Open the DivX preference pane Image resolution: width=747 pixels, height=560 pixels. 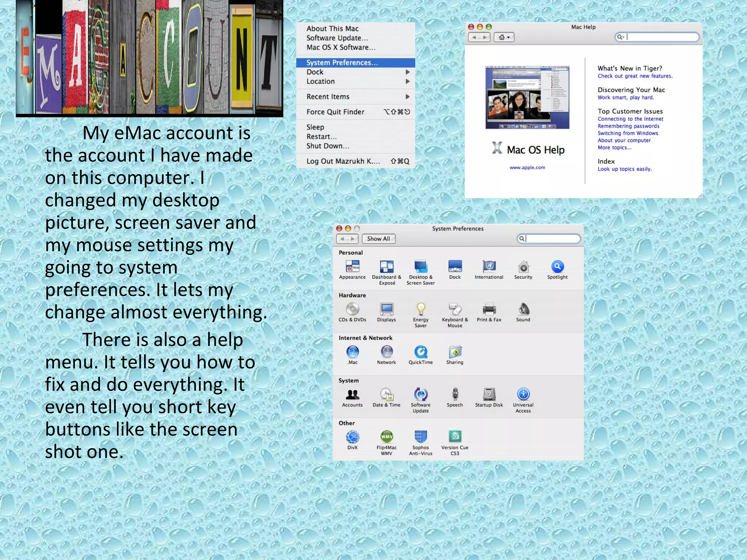(x=352, y=440)
